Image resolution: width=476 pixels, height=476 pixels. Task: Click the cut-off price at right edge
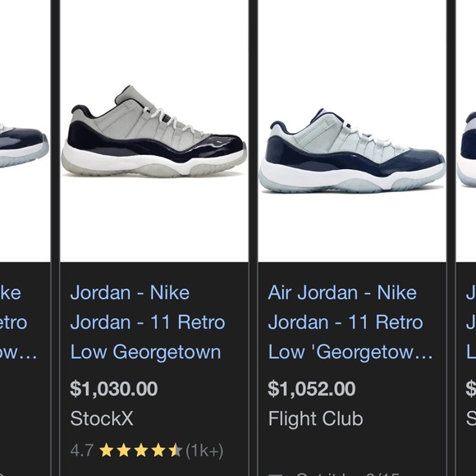tap(471, 388)
